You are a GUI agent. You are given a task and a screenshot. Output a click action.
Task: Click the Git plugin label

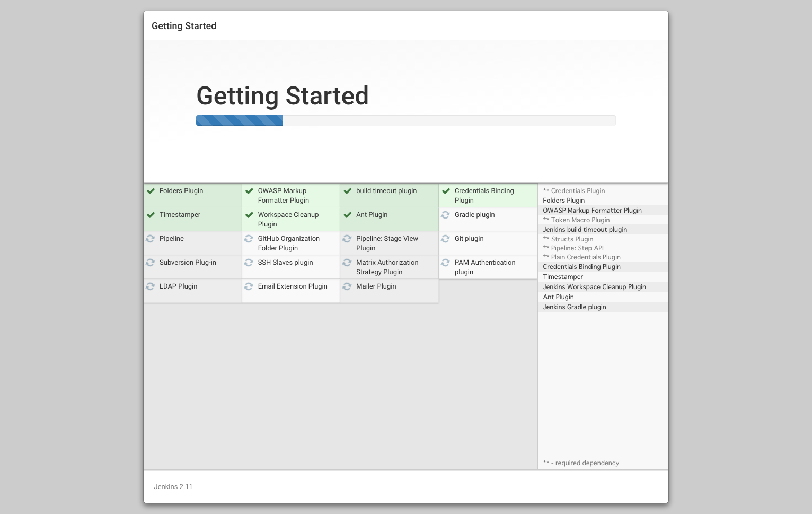coord(469,239)
